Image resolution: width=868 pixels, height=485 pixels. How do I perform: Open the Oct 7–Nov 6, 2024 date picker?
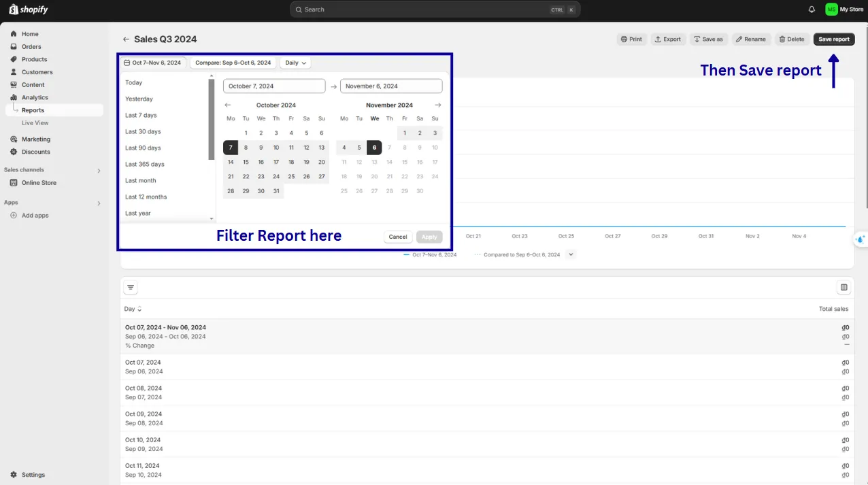click(x=153, y=63)
